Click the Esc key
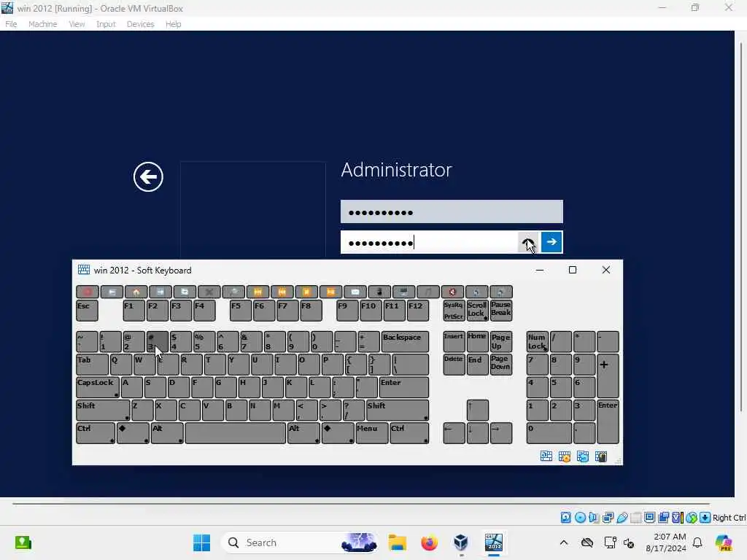Image resolution: width=747 pixels, height=560 pixels. 88,310
